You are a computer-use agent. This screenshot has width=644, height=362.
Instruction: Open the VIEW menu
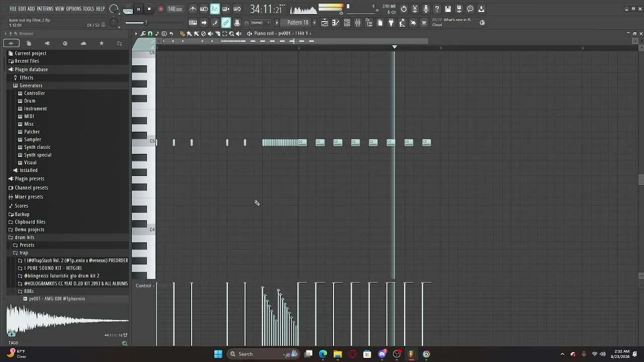(59, 9)
